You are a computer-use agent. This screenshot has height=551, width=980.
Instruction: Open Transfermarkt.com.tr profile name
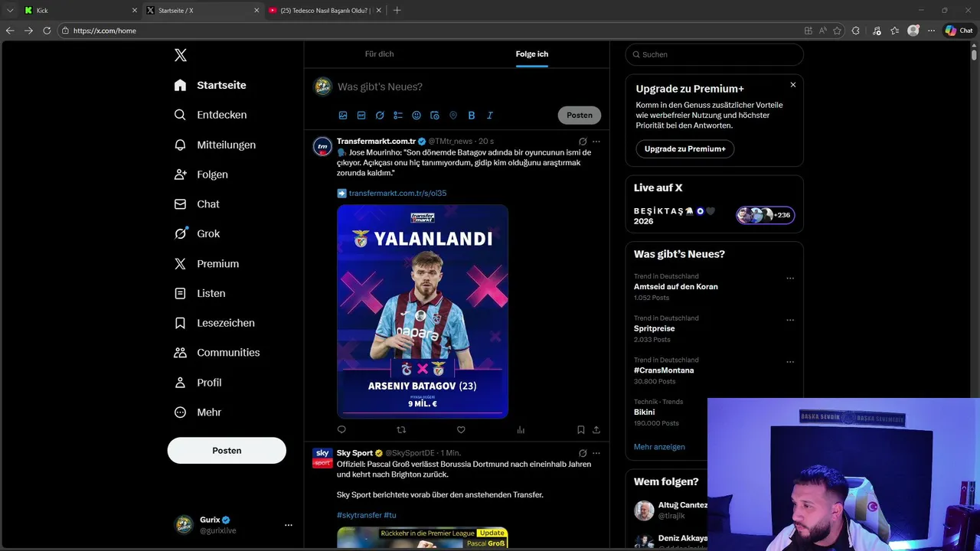pos(376,142)
